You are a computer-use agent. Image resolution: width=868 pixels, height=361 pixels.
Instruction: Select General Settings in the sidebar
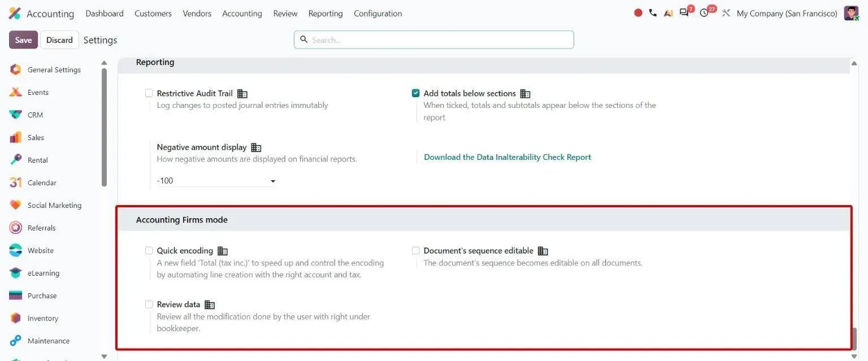[x=54, y=69]
